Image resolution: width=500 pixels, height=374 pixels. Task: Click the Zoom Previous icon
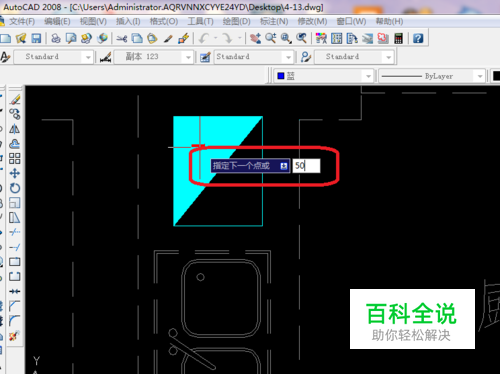point(301,38)
